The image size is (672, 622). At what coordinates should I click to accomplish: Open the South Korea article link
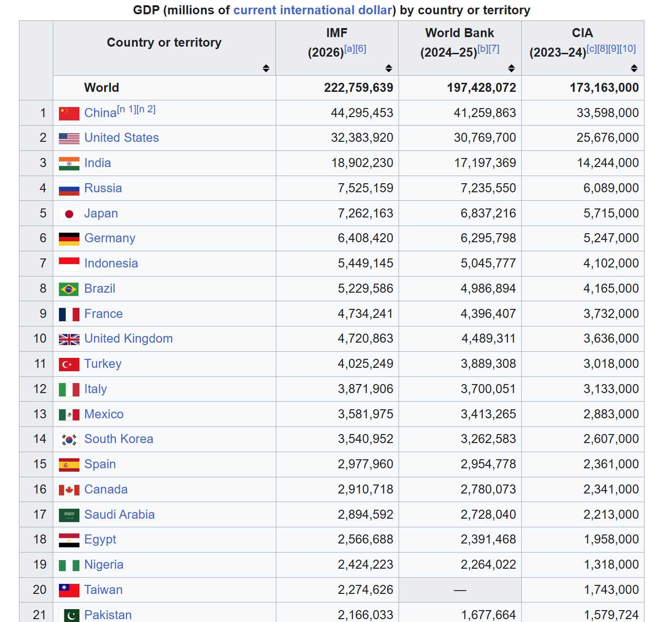click(x=119, y=439)
